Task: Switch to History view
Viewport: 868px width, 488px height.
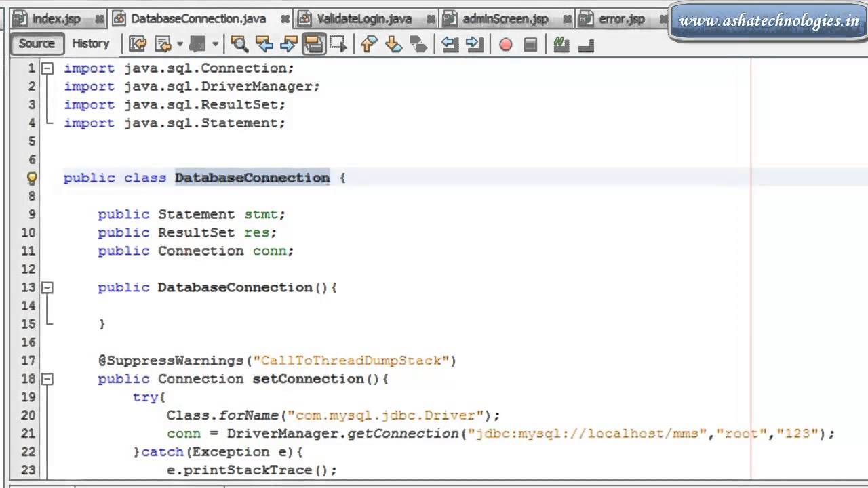Action: point(90,44)
